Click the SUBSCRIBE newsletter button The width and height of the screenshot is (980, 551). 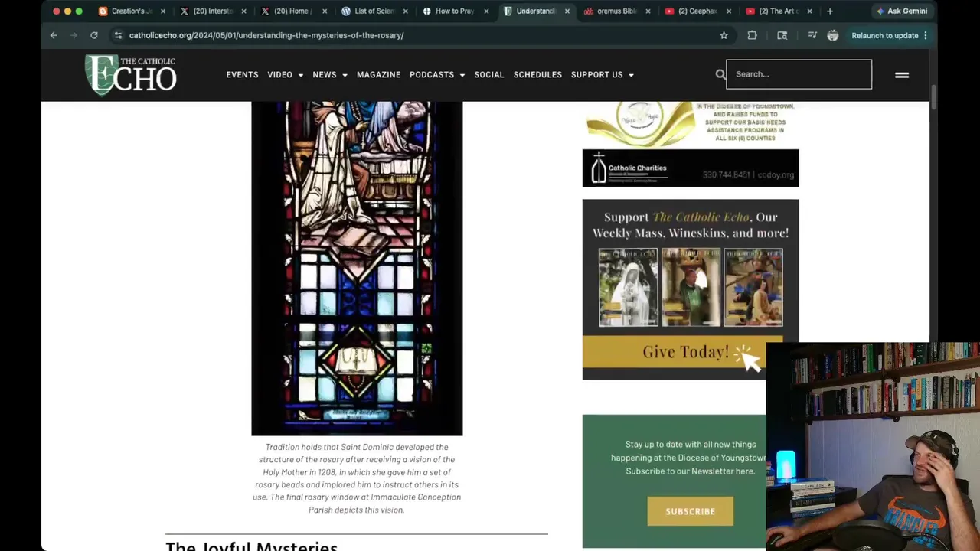pyautogui.click(x=690, y=511)
